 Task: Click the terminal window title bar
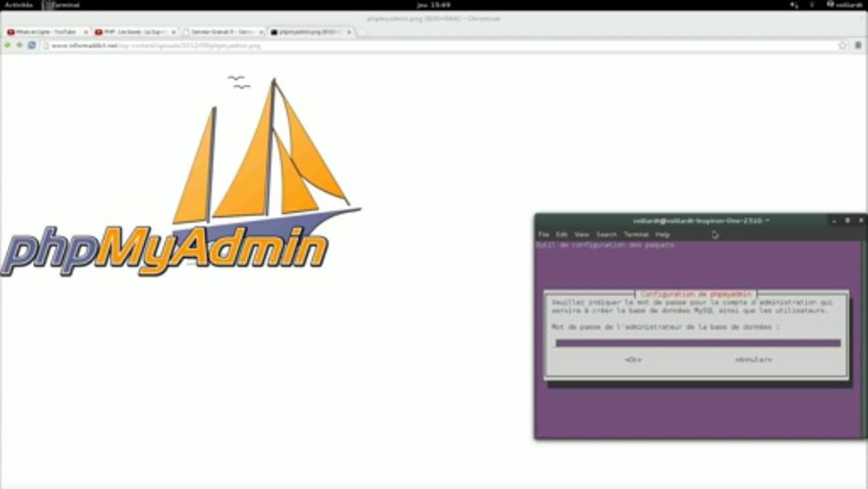(x=700, y=221)
